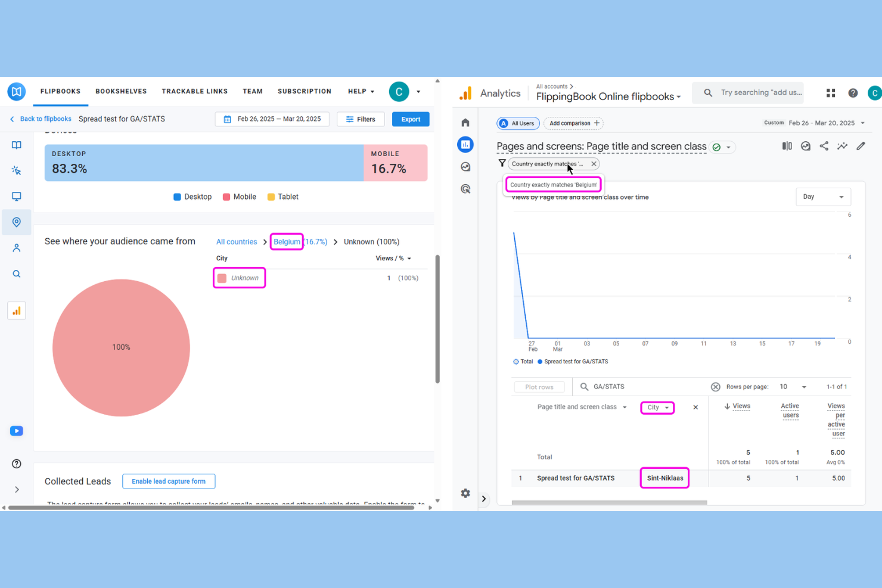Viewport: 882px width, 588px height.
Task: Clear the GA/STATS search field
Action: click(716, 387)
